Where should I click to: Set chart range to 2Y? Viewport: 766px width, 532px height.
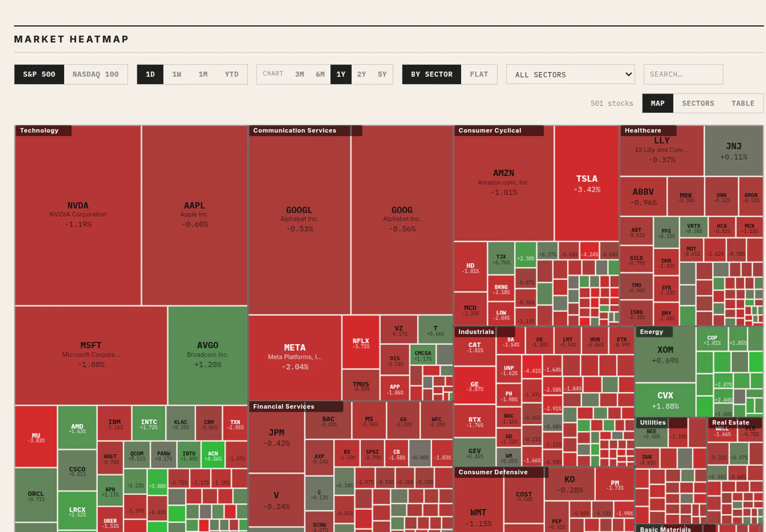[362, 74]
